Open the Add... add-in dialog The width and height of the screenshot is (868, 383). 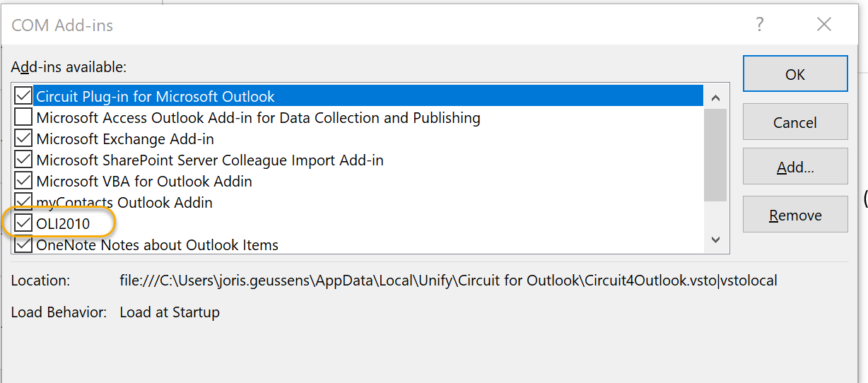tap(795, 167)
